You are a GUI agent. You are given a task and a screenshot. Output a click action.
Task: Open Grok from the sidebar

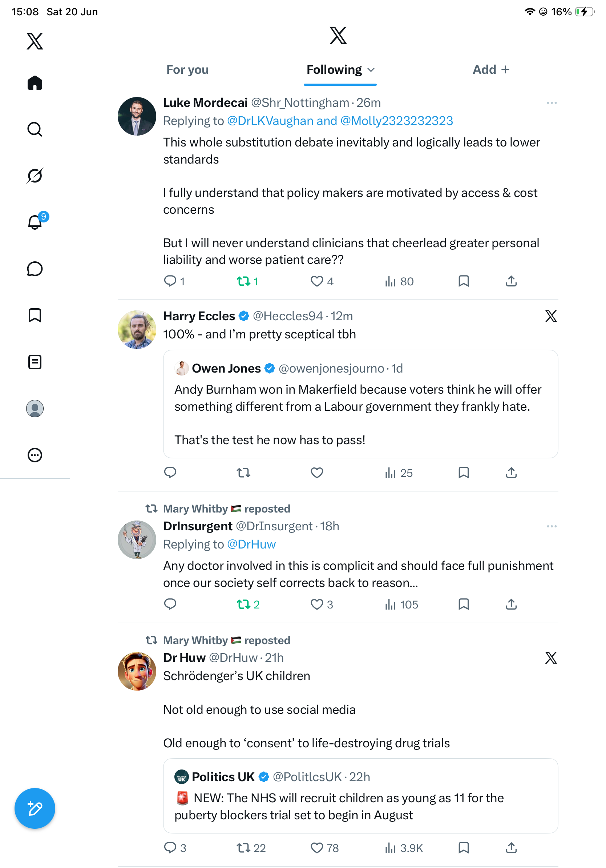point(35,176)
